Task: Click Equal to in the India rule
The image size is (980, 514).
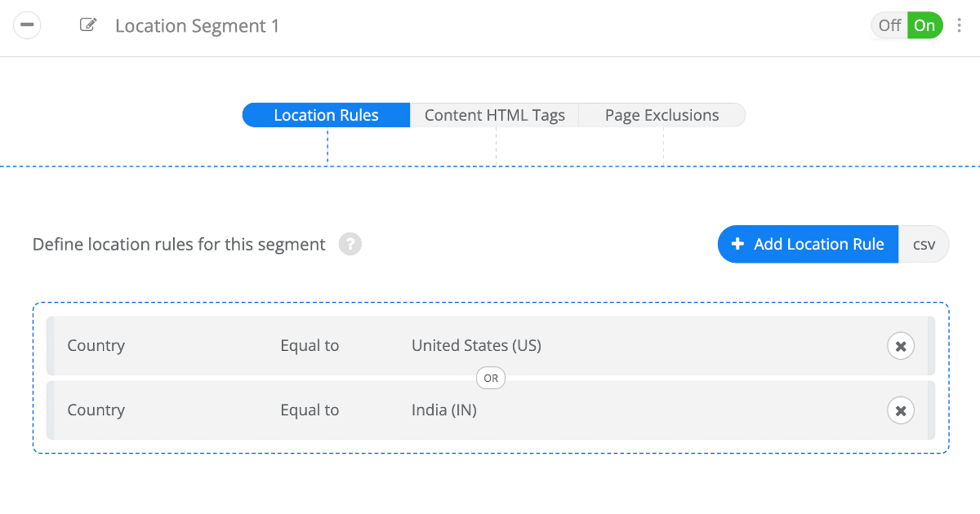Action: tap(310, 410)
